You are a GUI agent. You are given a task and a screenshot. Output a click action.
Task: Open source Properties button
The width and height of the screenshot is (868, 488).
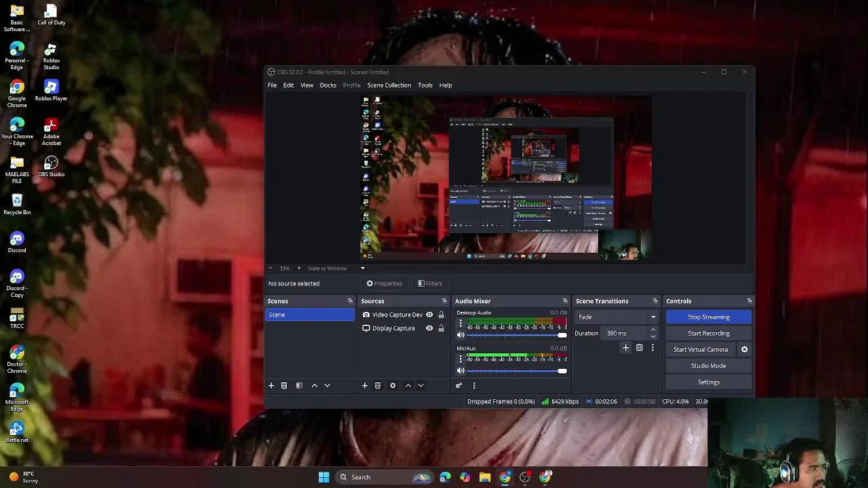pos(384,283)
